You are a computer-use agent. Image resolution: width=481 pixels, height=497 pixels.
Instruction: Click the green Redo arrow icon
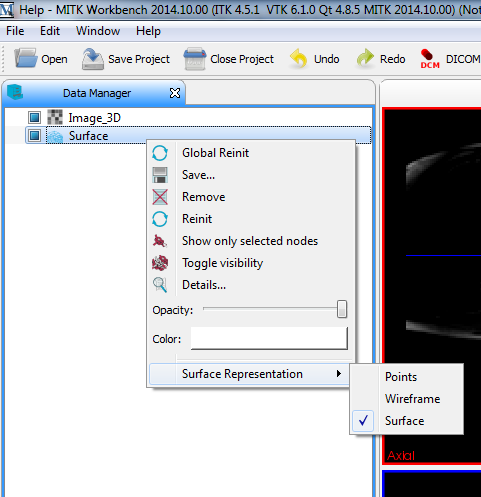365,58
